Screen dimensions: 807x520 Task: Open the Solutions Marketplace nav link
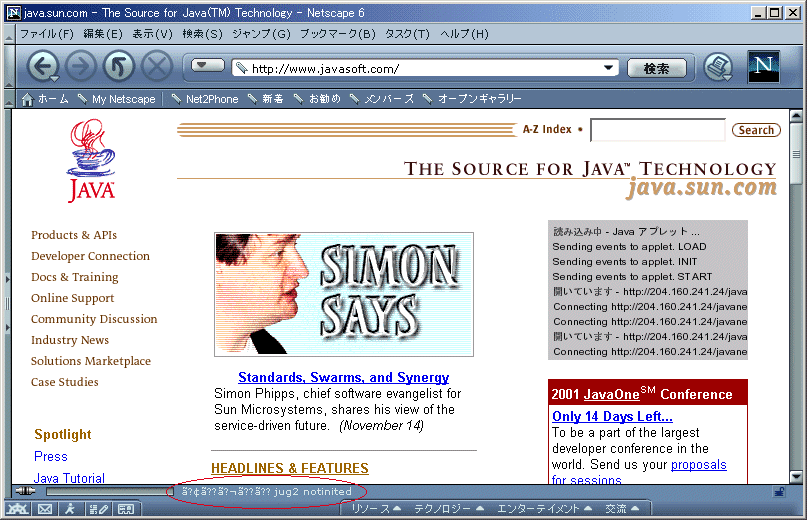pos(91,361)
